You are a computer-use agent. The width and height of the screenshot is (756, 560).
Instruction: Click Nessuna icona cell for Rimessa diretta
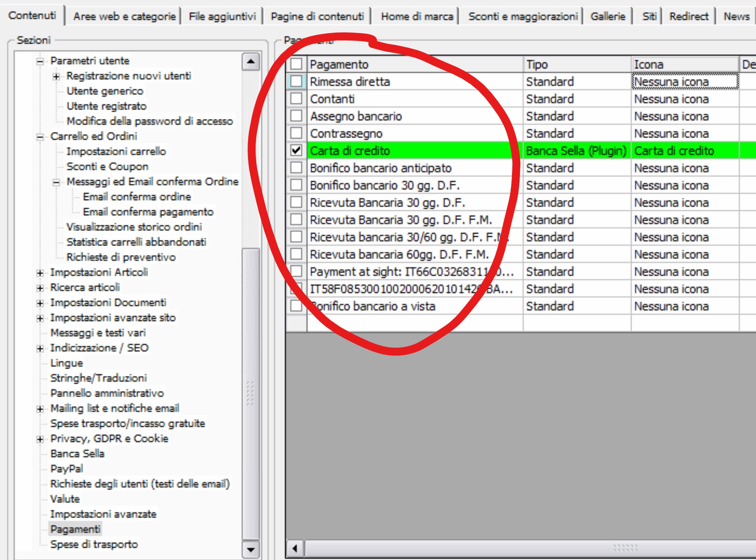click(685, 82)
